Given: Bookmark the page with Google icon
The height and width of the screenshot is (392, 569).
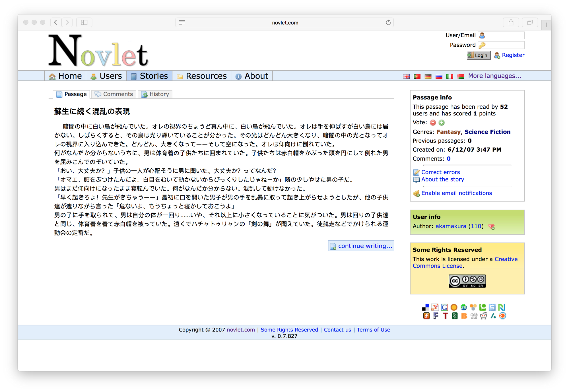Looking at the screenshot, I should tap(444, 307).
